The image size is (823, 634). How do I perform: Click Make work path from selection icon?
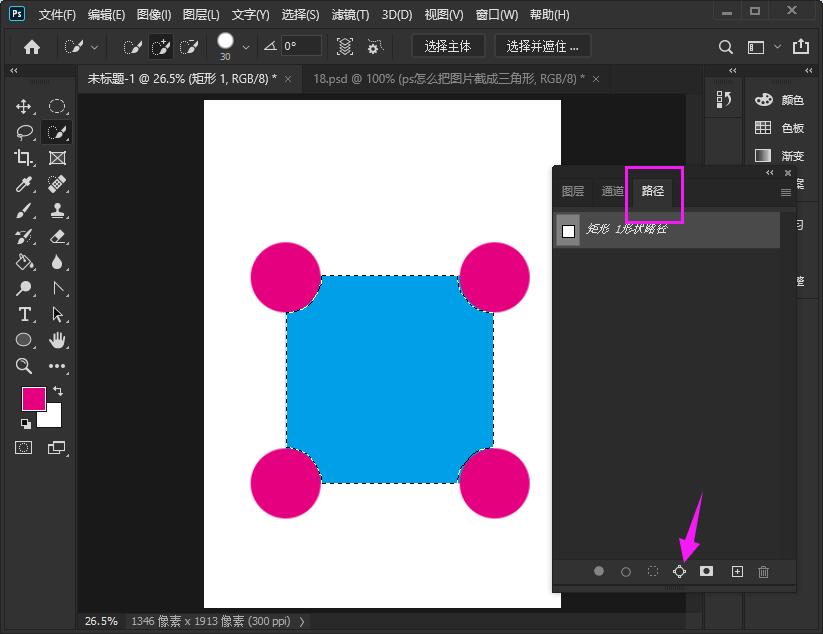click(x=679, y=571)
